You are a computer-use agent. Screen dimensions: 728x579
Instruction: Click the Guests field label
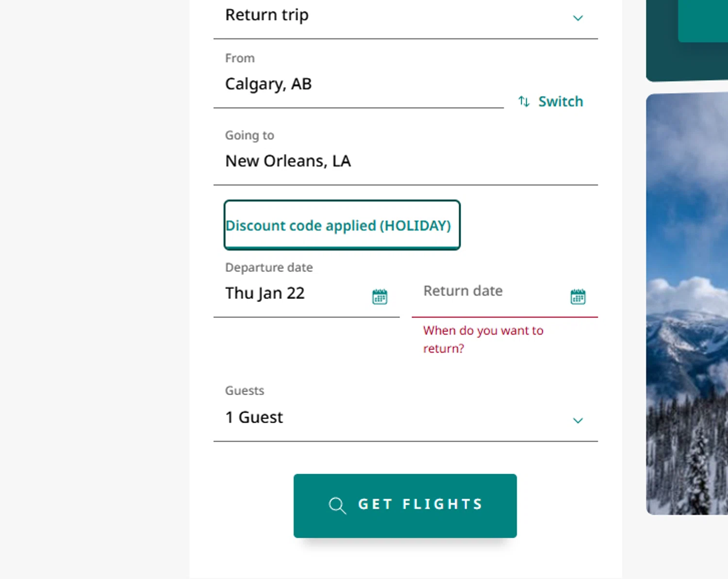click(245, 391)
